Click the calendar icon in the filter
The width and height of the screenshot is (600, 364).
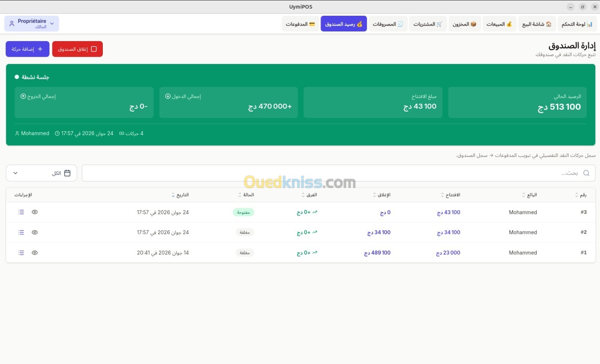coord(67,173)
